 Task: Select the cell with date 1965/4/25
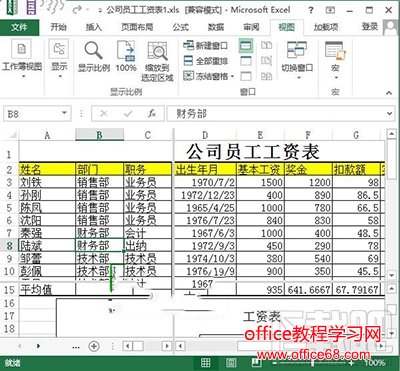click(205, 208)
